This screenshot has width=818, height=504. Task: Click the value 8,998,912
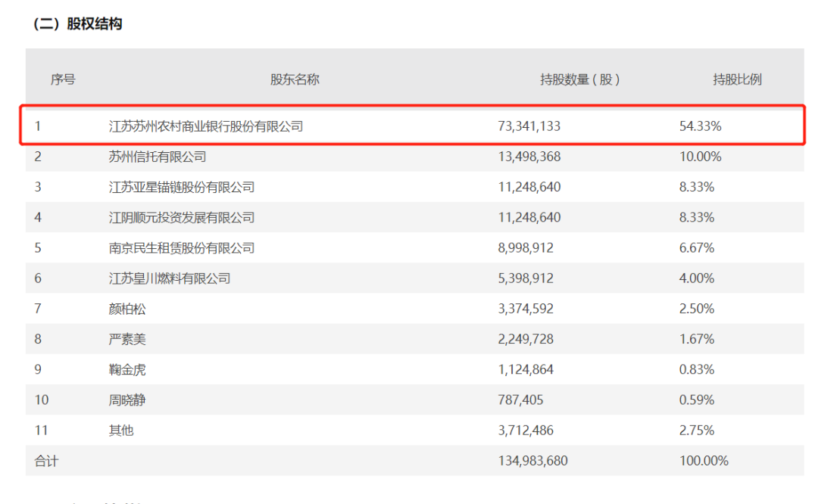tap(526, 247)
